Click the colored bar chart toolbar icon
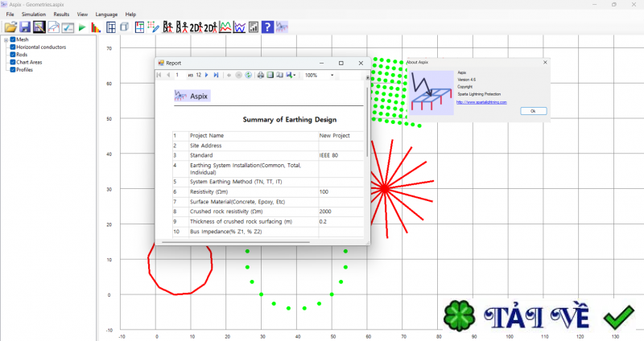 click(95, 27)
